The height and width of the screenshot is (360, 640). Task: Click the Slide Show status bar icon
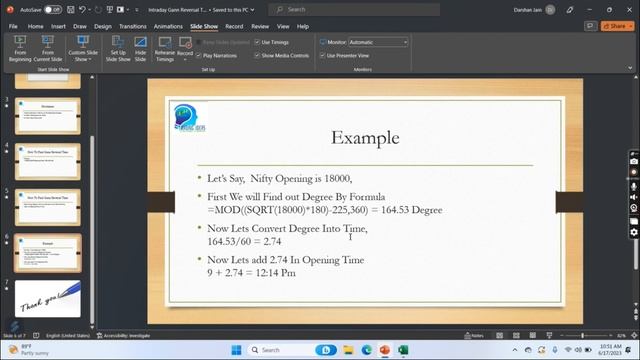pyautogui.click(x=549, y=336)
